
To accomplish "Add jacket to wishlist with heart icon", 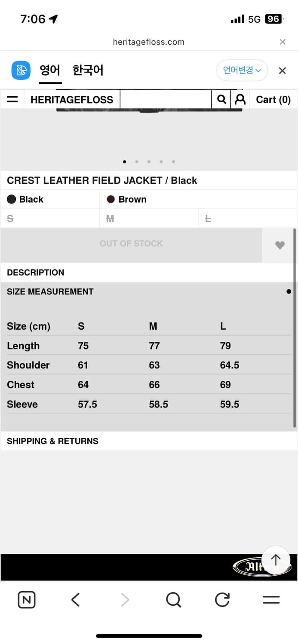I will click(x=280, y=245).
